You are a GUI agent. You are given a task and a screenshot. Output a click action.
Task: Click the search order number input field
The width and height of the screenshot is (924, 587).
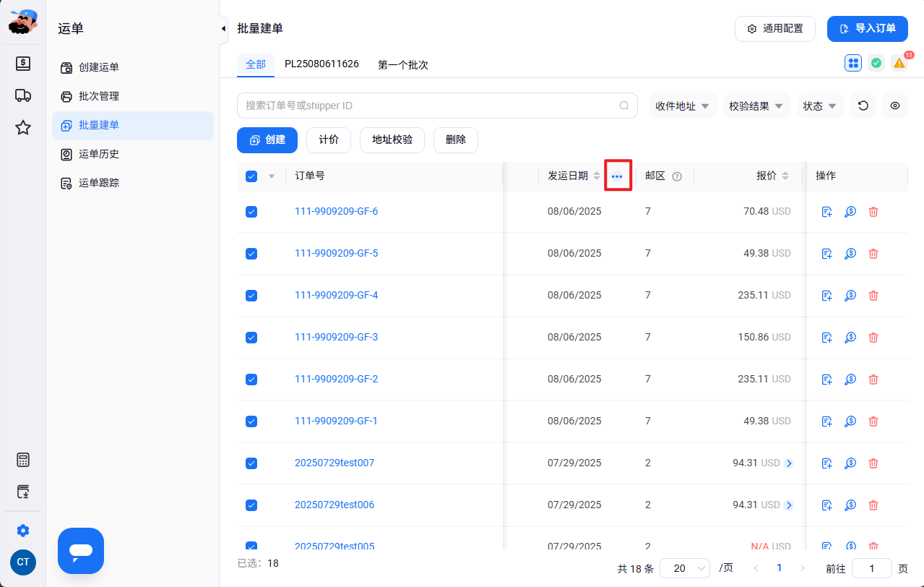(x=437, y=106)
